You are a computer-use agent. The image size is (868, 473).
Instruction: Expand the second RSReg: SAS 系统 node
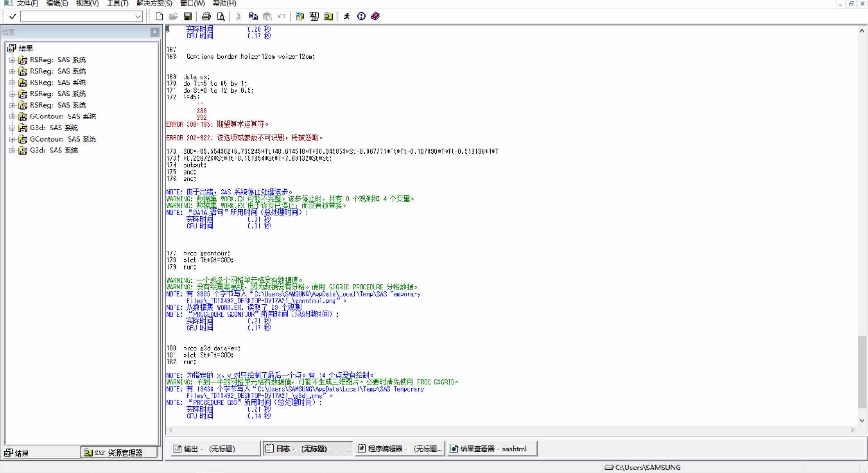coord(12,71)
